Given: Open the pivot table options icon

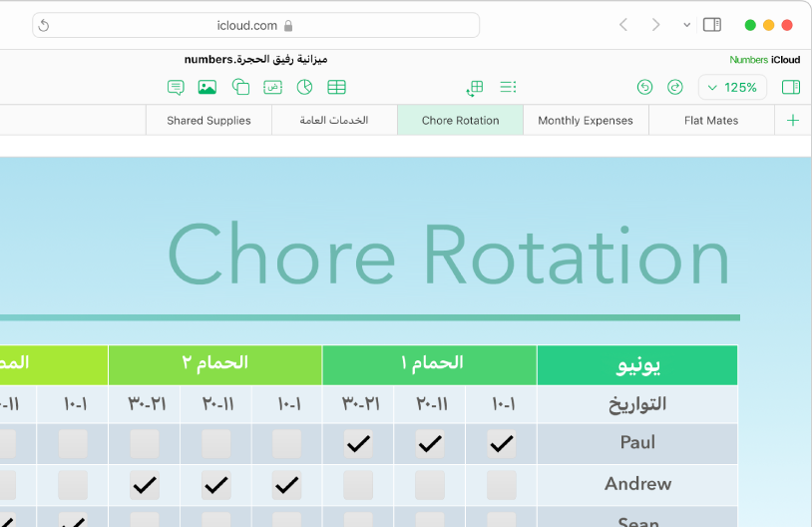Looking at the screenshot, I should point(475,88).
